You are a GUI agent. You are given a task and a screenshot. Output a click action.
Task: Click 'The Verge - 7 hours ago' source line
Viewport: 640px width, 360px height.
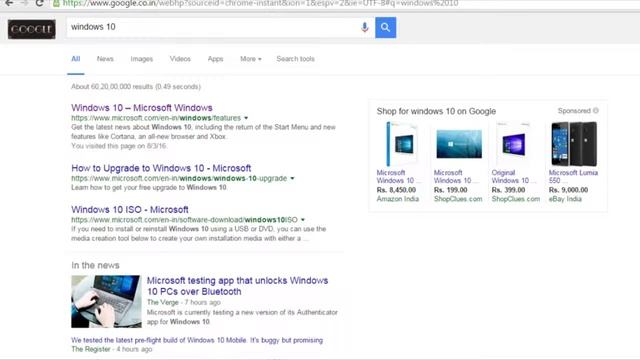tap(184, 302)
